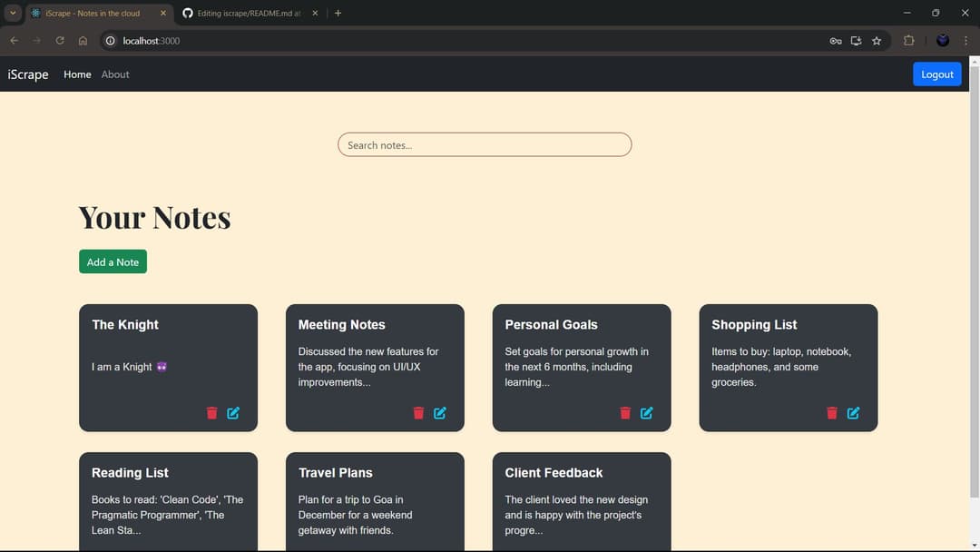Remove the Shopping List note
The image size is (980, 552).
(832, 413)
